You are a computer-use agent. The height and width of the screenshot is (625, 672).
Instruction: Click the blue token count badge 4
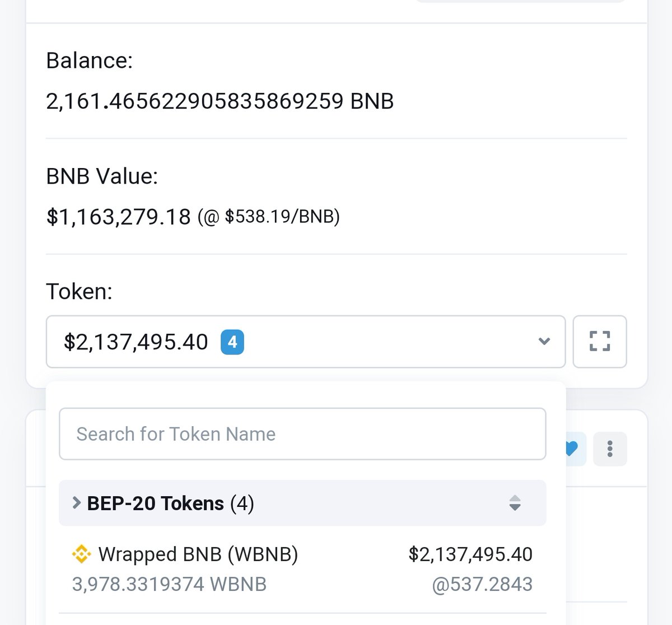pyautogui.click(x=232, y=342)
